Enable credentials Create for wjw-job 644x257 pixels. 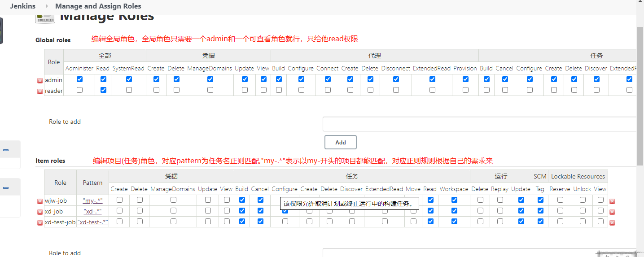coord(119,200)
